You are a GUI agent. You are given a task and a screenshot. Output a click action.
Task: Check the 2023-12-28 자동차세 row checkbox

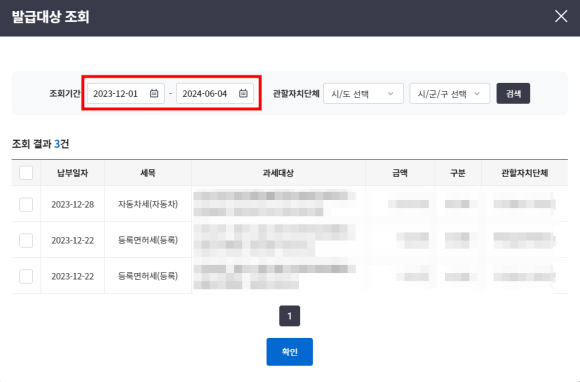26,204
